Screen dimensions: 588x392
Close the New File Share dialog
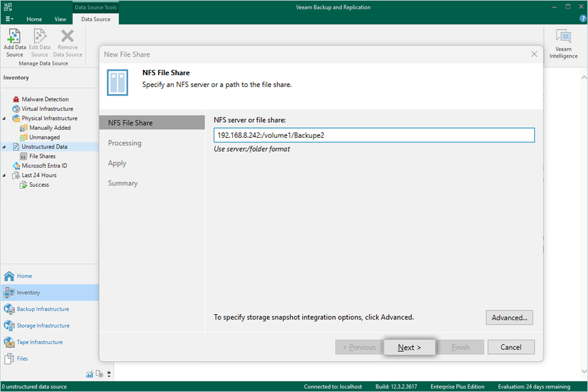pos(534,54)
